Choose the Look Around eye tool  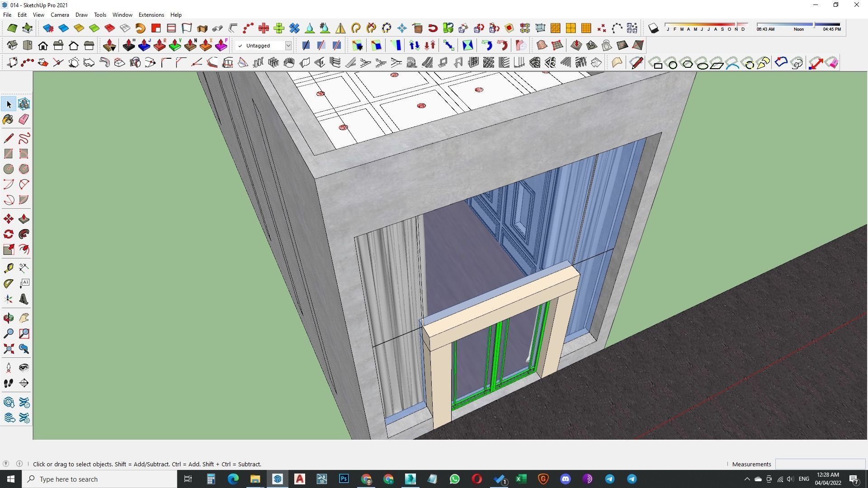pos(24,368)
